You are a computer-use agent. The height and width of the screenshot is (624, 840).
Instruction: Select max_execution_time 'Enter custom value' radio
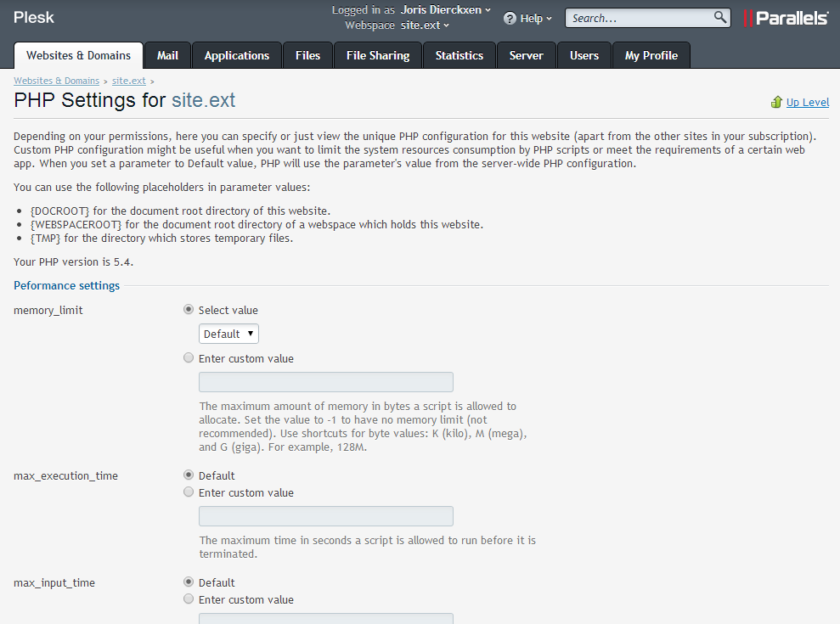(x=189, y=492)
